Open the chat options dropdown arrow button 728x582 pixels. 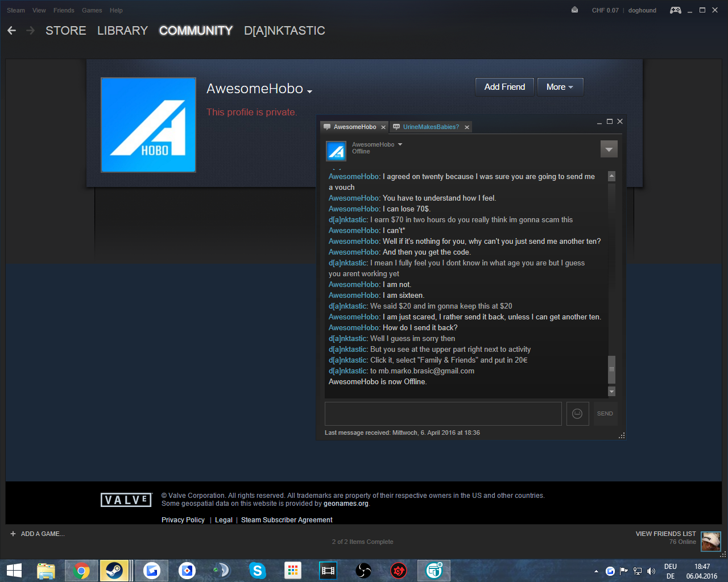(609, 149)
